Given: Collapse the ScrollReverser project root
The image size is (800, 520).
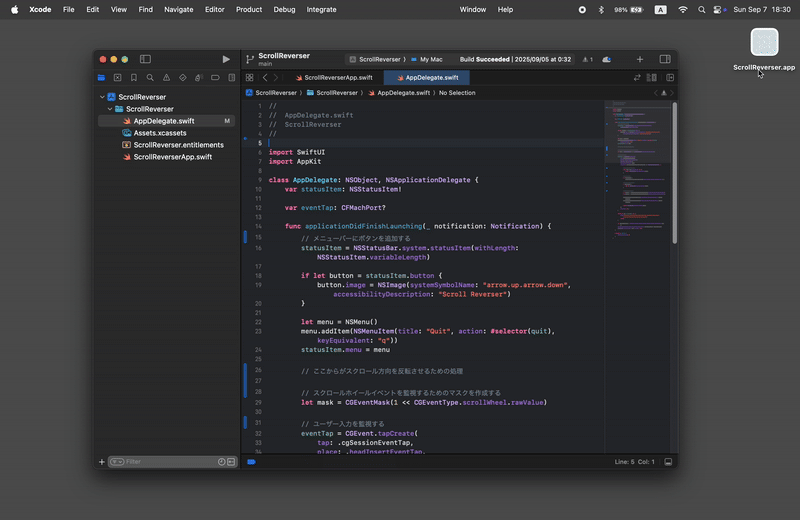Looking at the screenshot, I should point(102,97).
